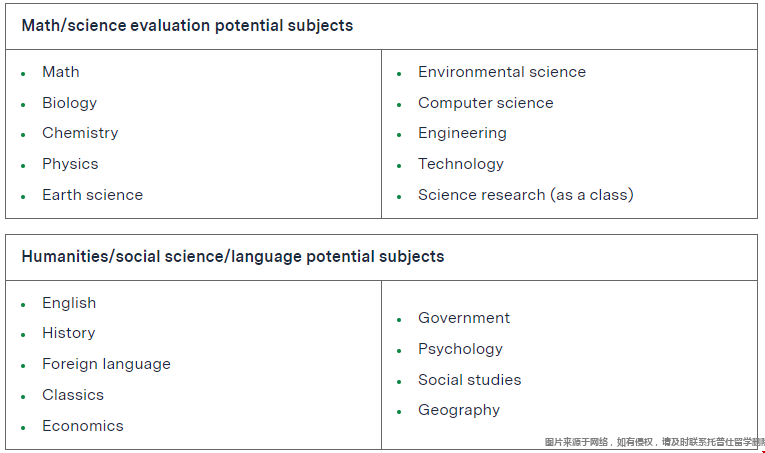Select the Foreign language entry
This screenshot has height=453, width=765.
tap(106, 364)
